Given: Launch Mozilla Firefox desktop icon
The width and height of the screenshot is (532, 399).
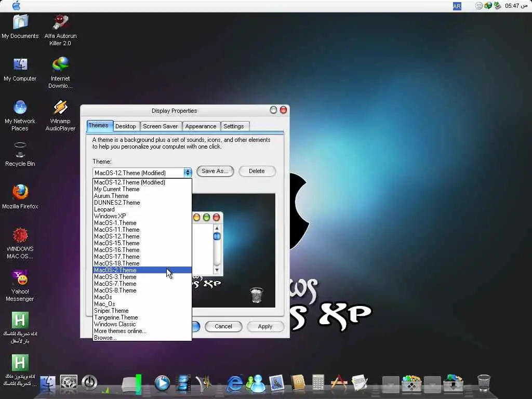Looking at the screenshot, I should 20,197.
